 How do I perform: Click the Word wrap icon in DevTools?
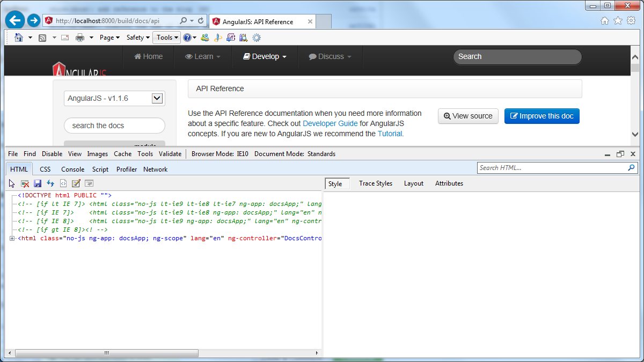point(89,183)
